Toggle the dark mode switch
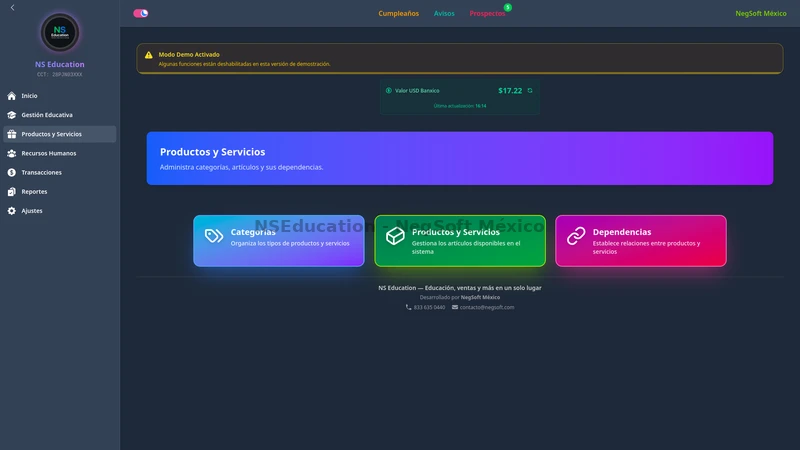800x450 pixels. point(141,13)
